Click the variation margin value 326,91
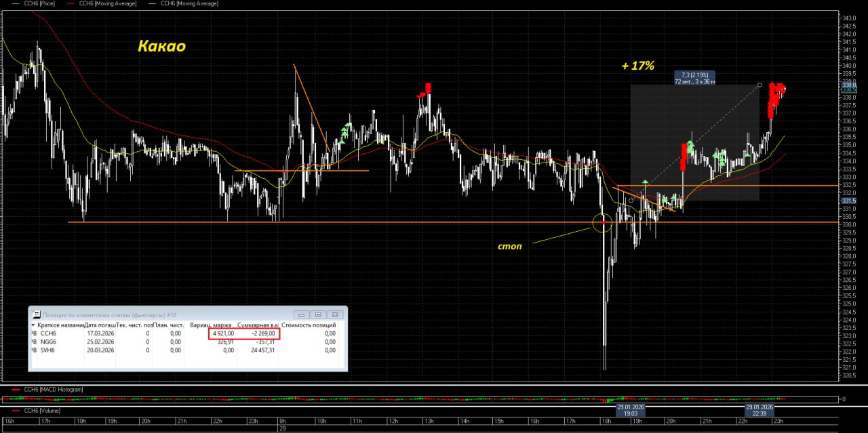 [226, 342]
